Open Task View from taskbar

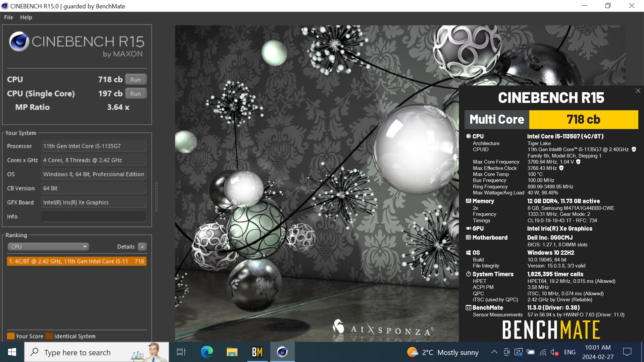tap(181, 352)
